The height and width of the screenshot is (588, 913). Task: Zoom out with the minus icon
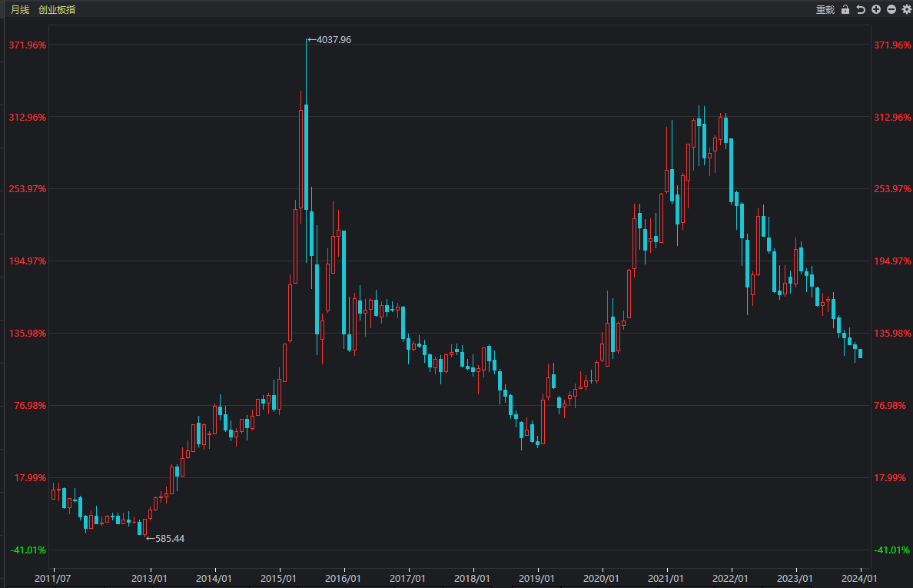pos(891,9)
